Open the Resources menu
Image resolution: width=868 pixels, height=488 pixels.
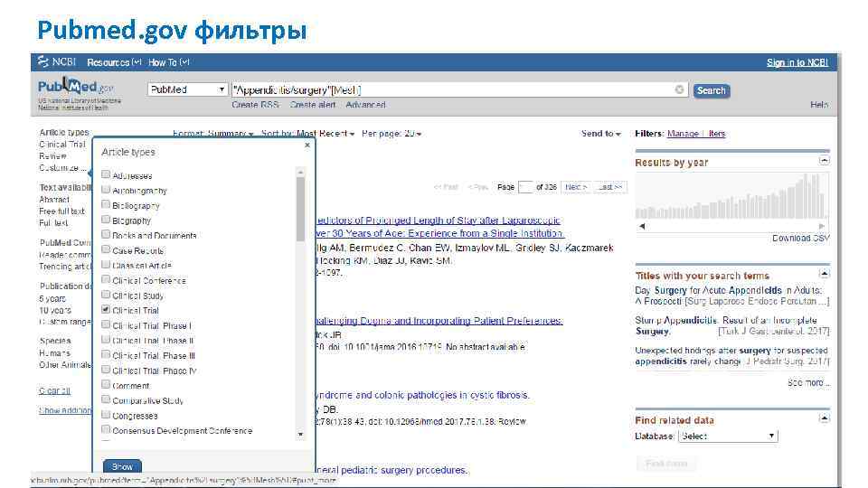[x=114, y=62]
